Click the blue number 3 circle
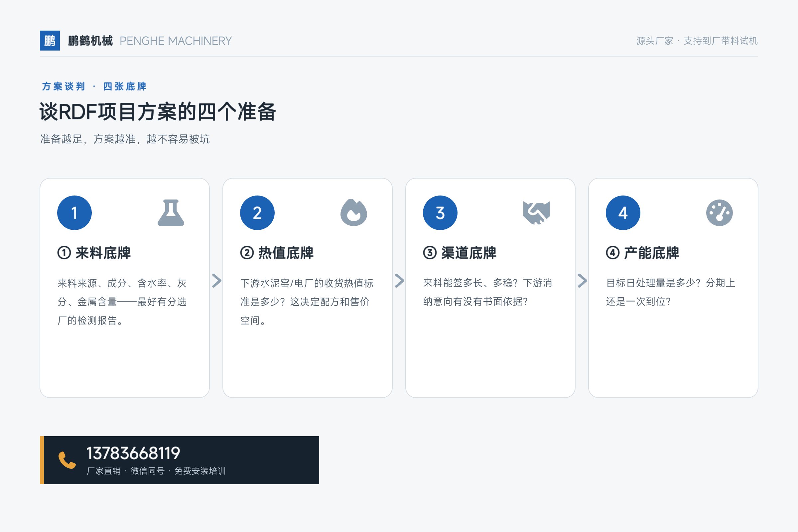This screenshot has width=798, height=532. pyautogui.click(x=440, y=213)
